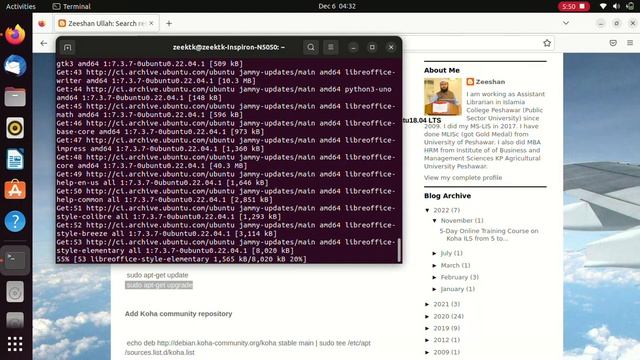640x360 pixels.
Task: Launch LibreOffice Writer from the dock
Action: click(x=15, y=159)
